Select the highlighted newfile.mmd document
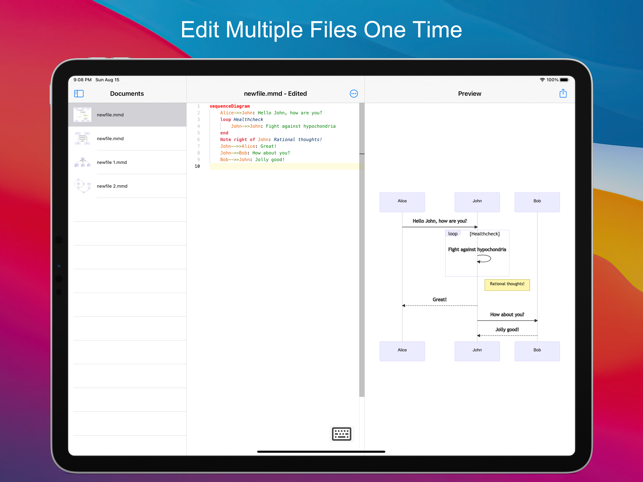 tap(127, 114)
